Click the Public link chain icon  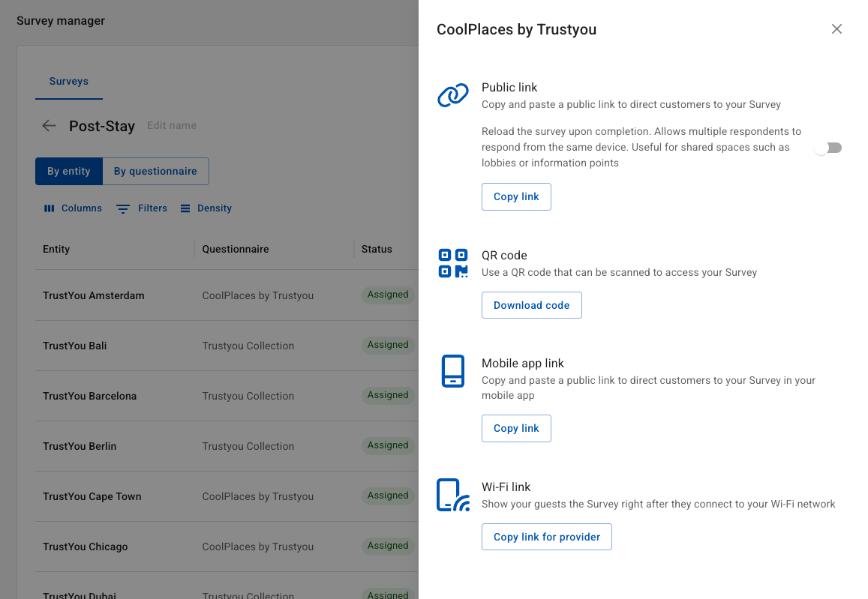point(453,95)
